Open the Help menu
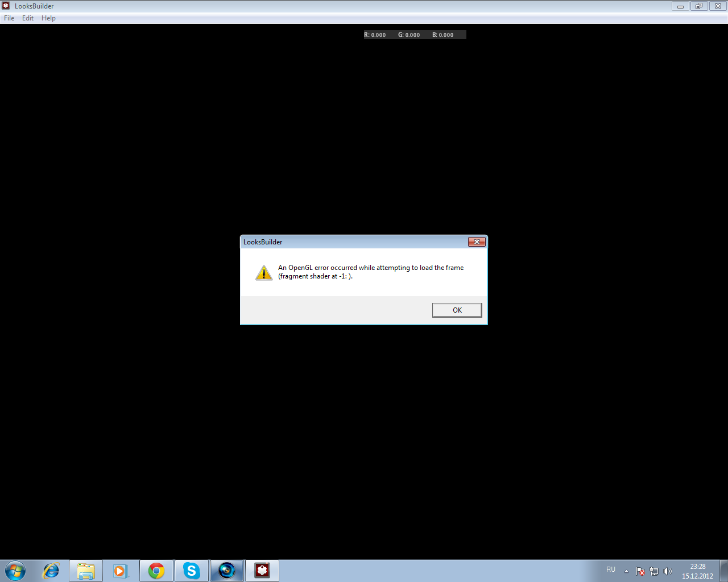This screenshot has height=582, width=728. 48,18
